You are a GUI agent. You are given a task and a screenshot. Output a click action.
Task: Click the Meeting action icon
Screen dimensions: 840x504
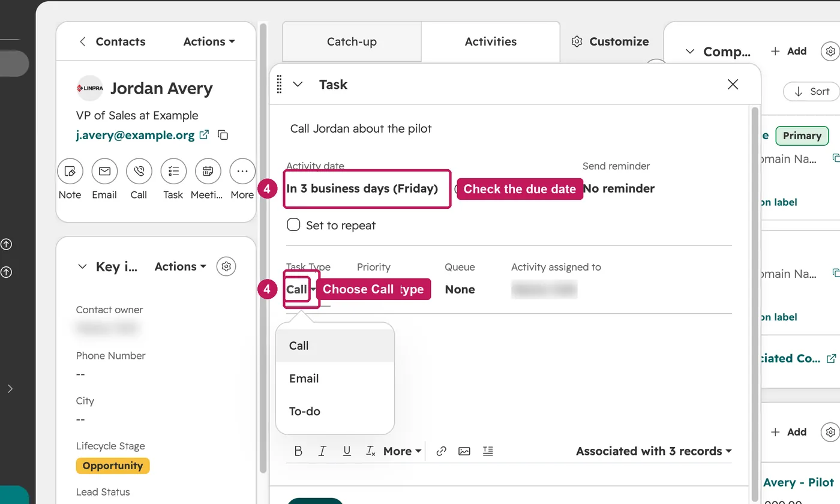(208, 172)
